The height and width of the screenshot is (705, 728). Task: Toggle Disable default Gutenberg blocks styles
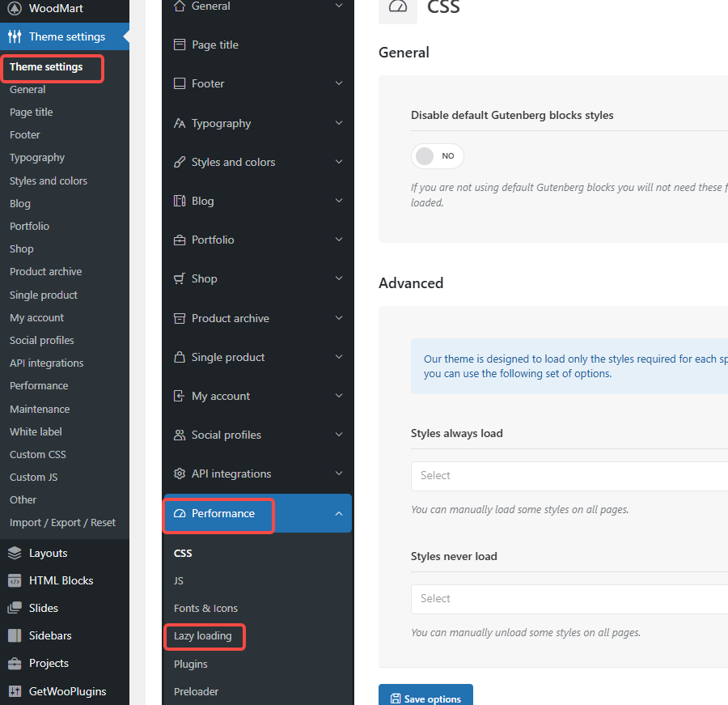pos(437,155)
